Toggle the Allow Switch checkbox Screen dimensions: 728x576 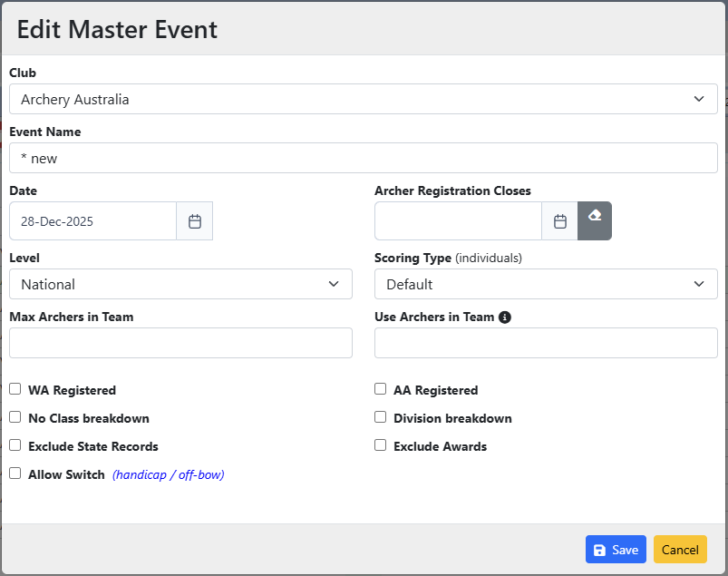[x=15, y=473]
